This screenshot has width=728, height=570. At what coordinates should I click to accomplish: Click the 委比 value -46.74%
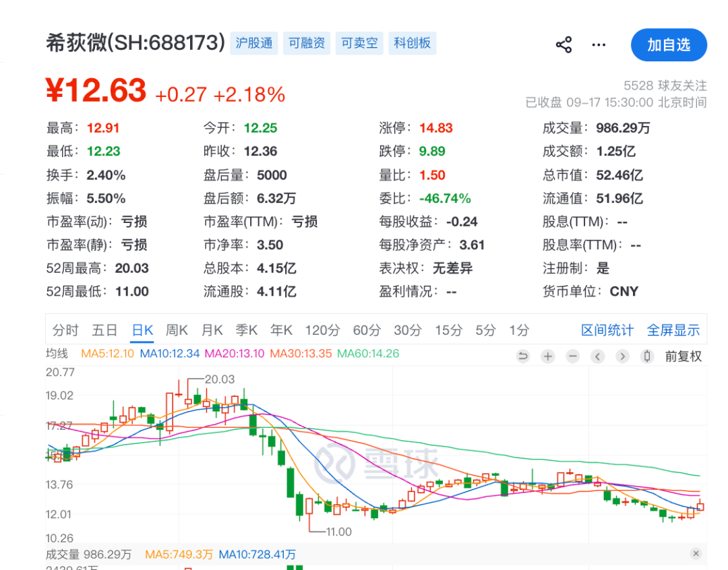pos(445,199)
